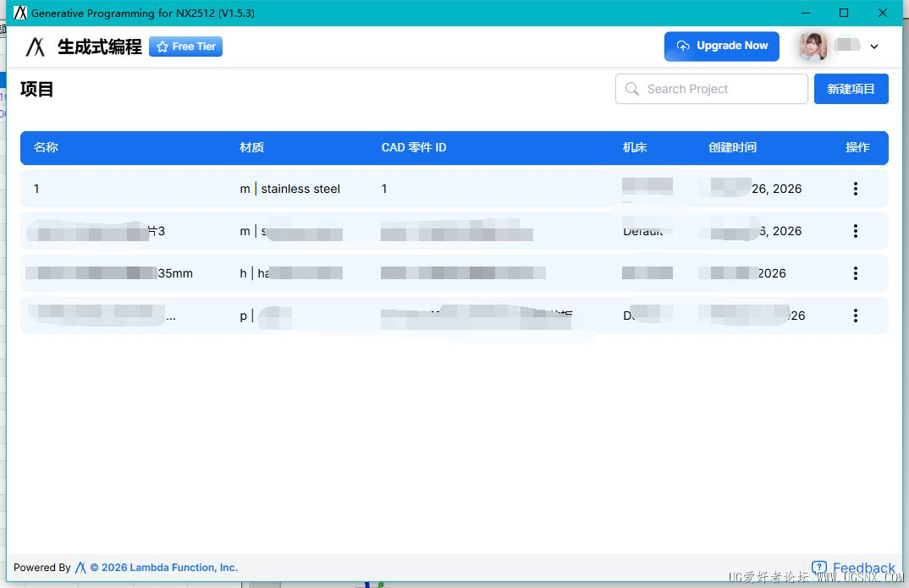Viewport: 909px width, 588px height.
Task: Click the Feedback question-mark icon
Action: (819, 567)
